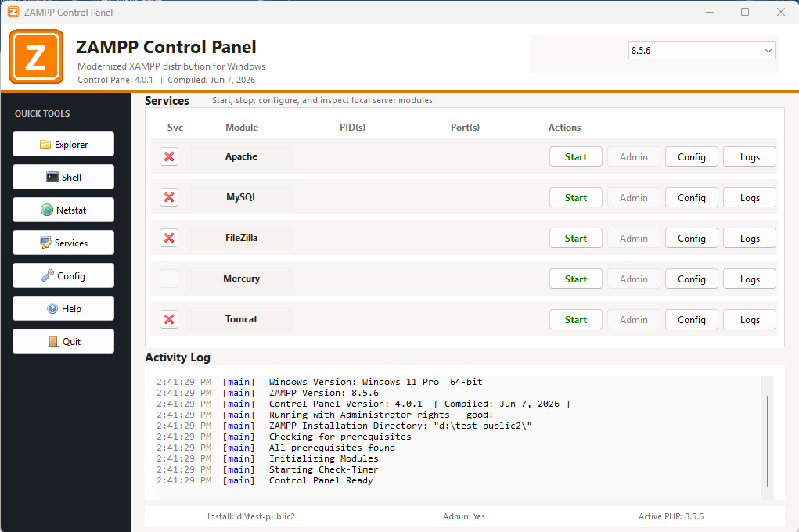Click the "Initializing Modules" log line
799x532 pixels.
click(324, 458)
